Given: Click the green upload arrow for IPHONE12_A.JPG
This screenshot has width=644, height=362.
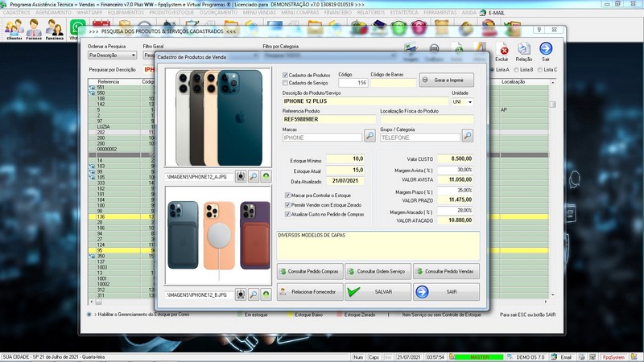Looking at the screenshot, I should 266,175.
